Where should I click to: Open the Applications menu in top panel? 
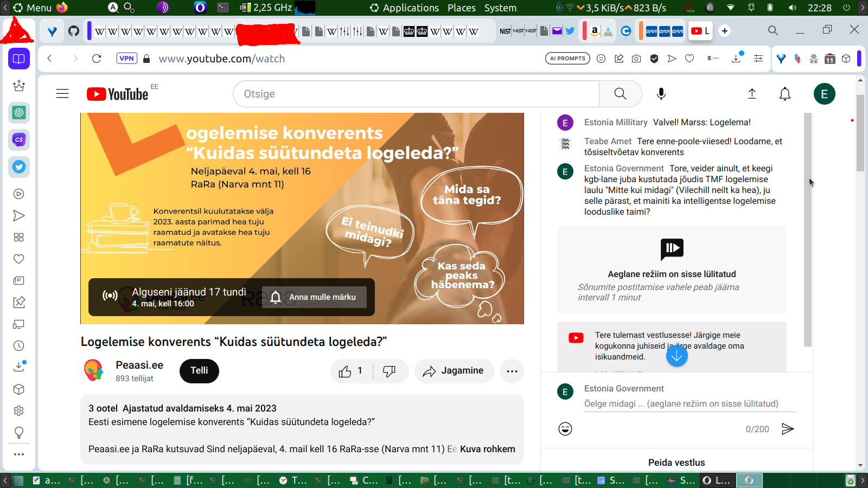click(x=405, y=8)
